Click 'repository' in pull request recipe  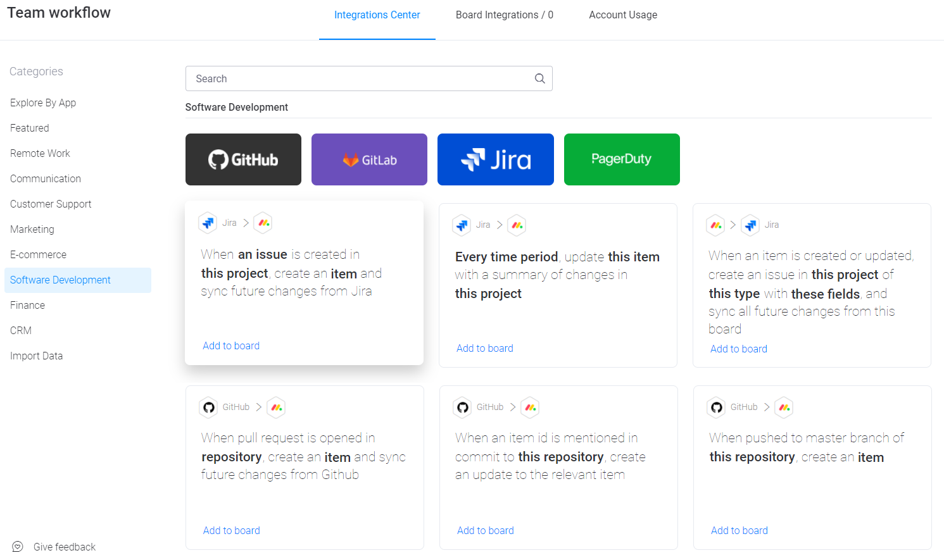(x=232, y=457)
